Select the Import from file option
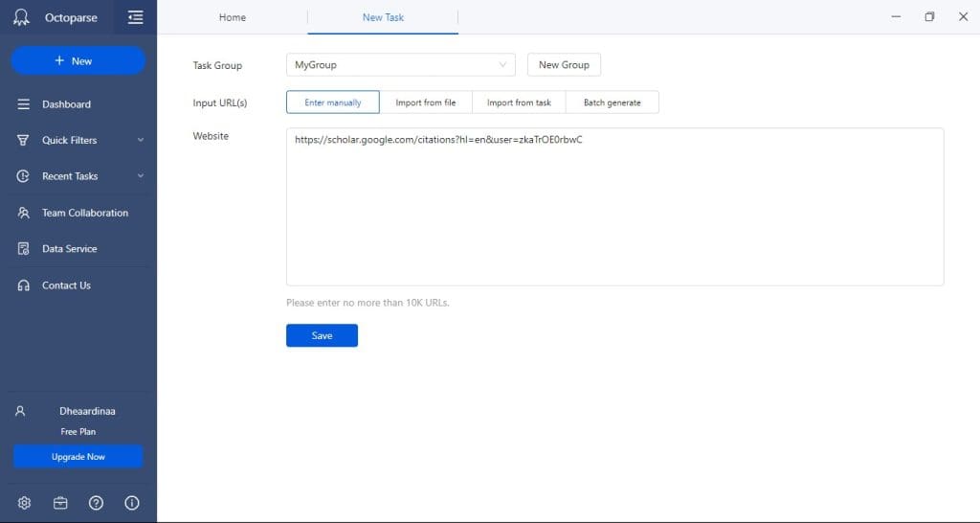The image size is (980, 523). click(426, 102)
